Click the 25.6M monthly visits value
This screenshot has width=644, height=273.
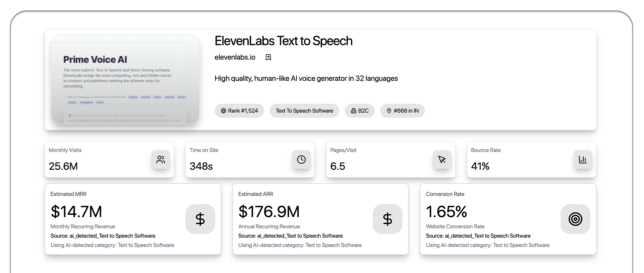[63, 166]
